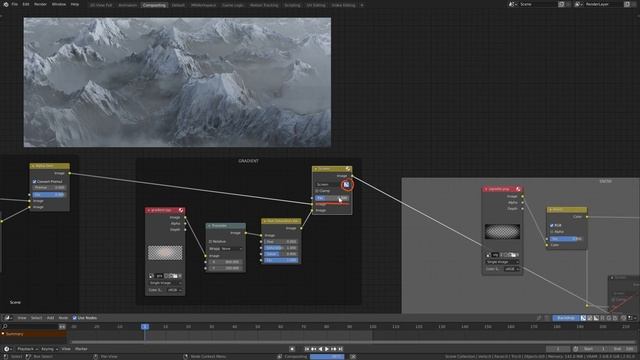This screenshot has width=640, height=360.
Task: Click into the RenderLayer name field
Action: pos(603,4)
